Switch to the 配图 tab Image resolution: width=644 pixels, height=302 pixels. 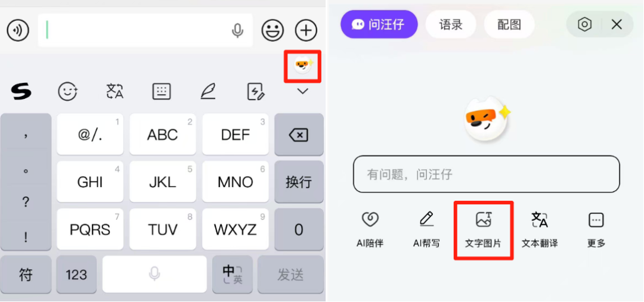coord(509,24)
